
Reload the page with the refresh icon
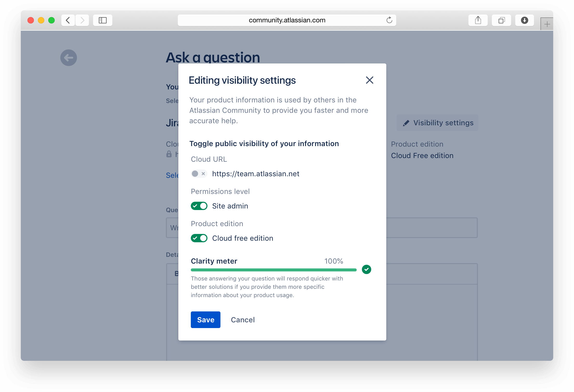(x=389, y=20)
